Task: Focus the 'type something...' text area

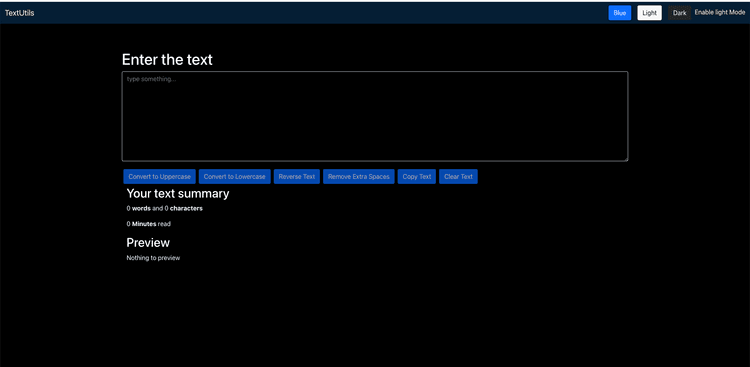Action: click(x=375, y=116)
